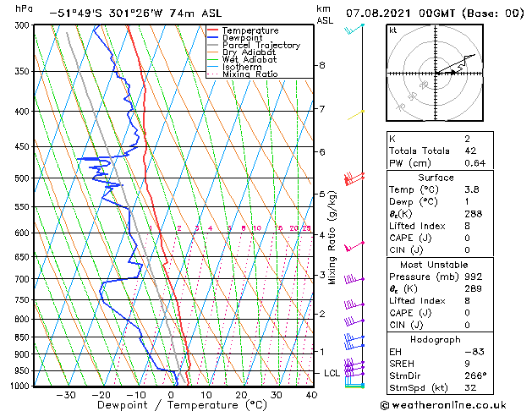Click the 550 hPa pressure label

[x=24, y=206]
